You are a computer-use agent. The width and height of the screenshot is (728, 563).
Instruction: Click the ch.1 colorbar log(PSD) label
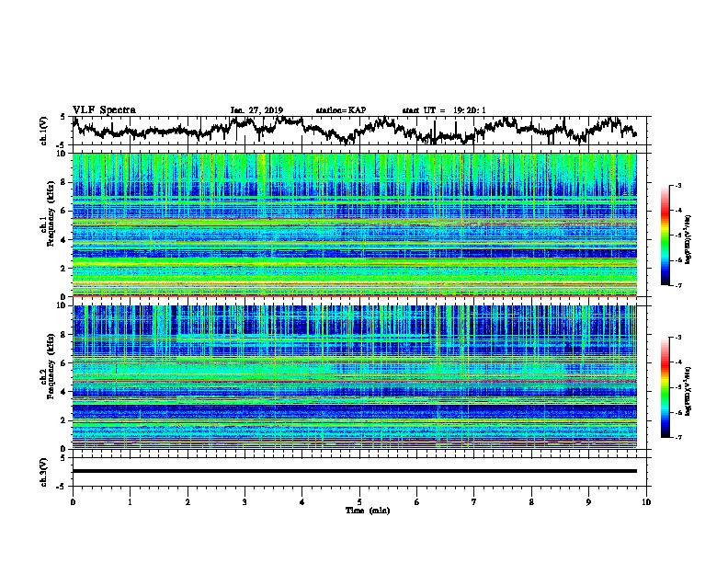click(x=688, y=240)
